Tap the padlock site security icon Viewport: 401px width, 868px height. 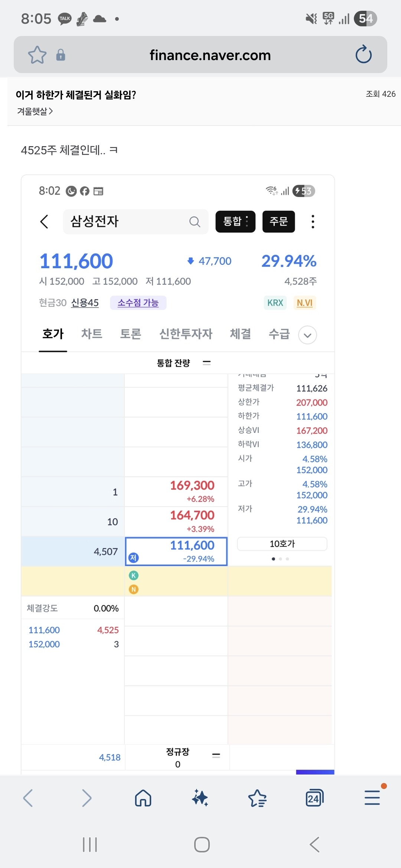pyautogui.click(x=61, y=55)
